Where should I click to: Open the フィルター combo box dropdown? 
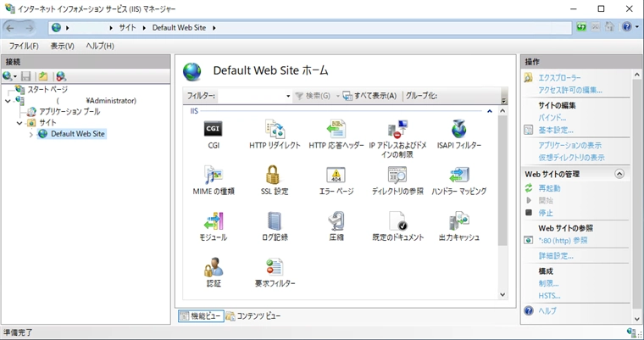pyautogui.click(x=288, y=96)
